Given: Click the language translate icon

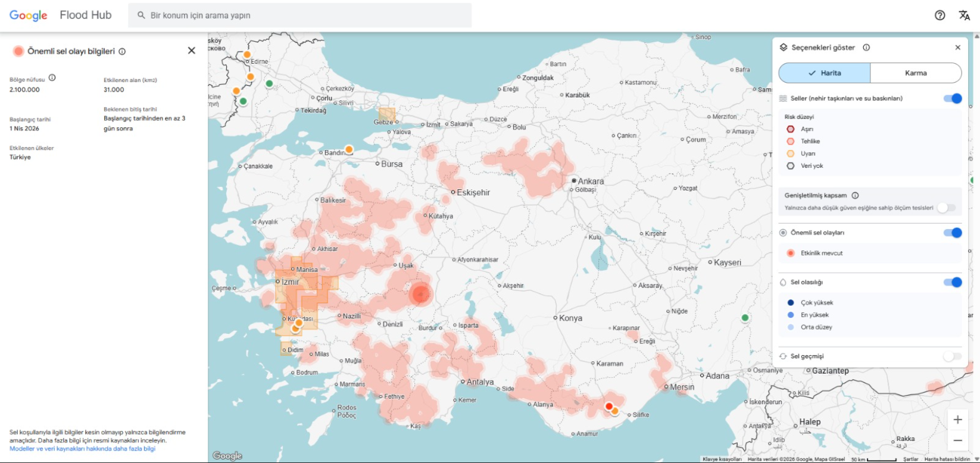Looking at the screenshot, I should tap(964, 15).
